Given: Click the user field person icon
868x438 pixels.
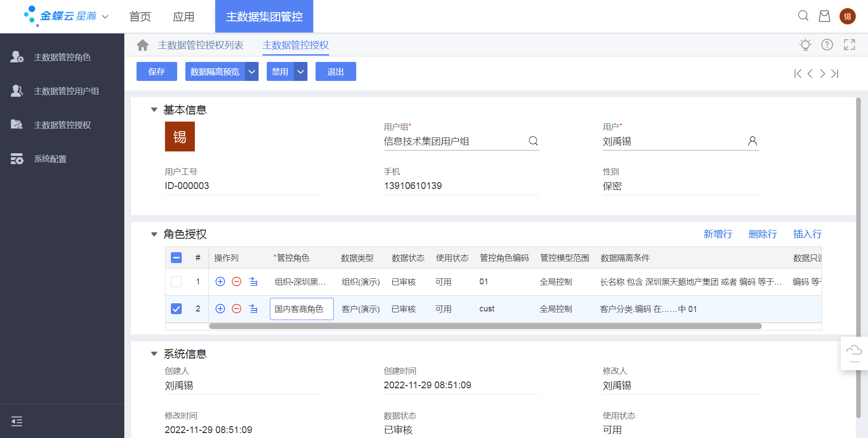Looking at the screenshot, I should (x=752, y=141).
